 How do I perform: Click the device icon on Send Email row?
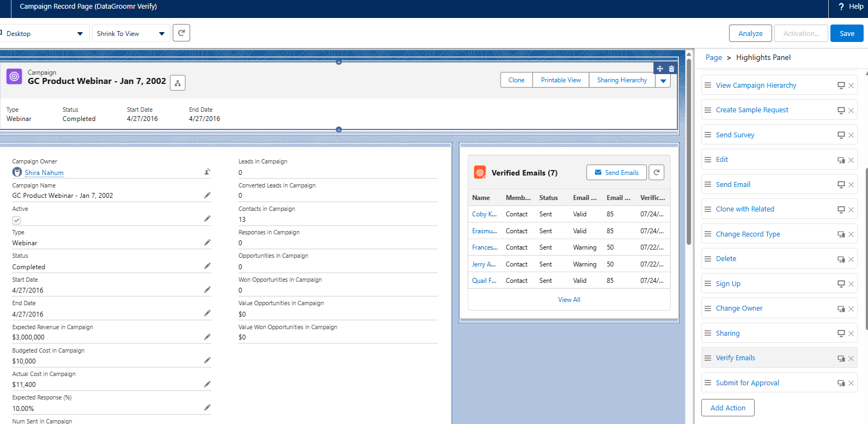coord(841,185)
